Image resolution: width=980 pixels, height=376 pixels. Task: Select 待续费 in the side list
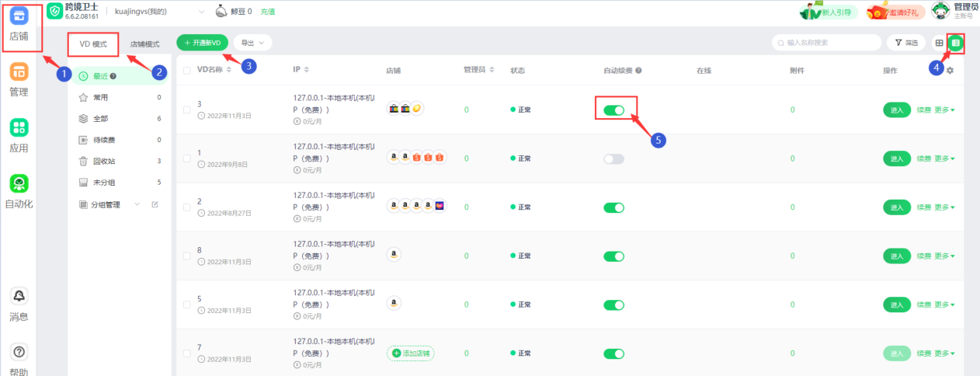120,140
